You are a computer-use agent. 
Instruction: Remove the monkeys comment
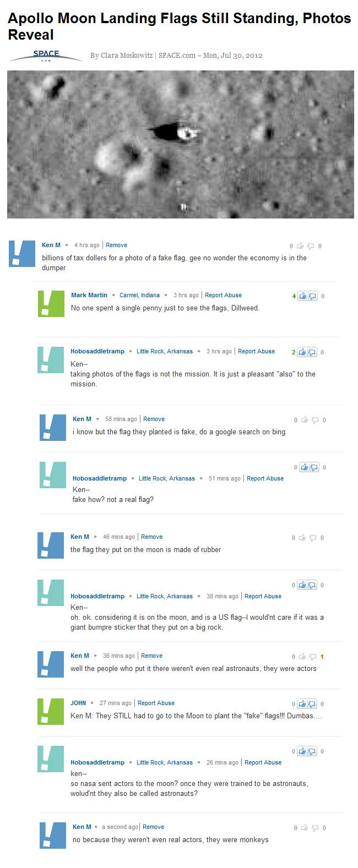(x=153, y=826)
